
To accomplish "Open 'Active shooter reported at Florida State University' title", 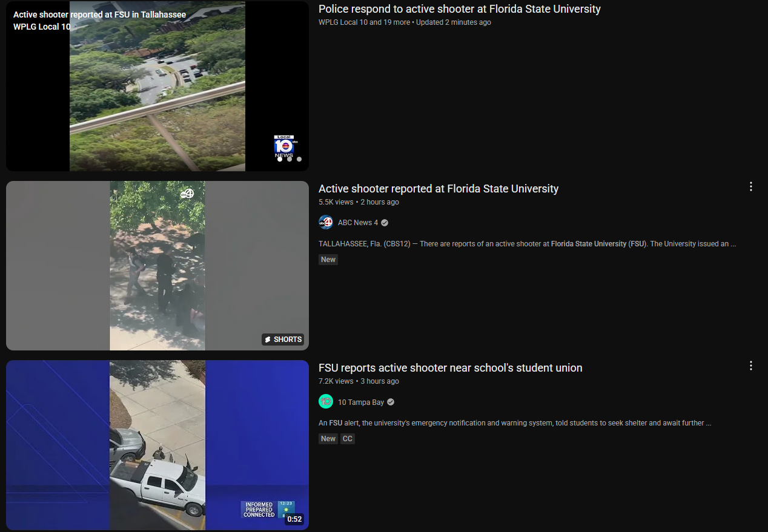I will point(439,189).
